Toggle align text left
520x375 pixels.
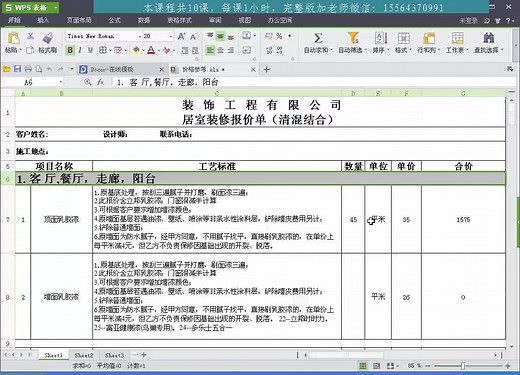[210, 50]
